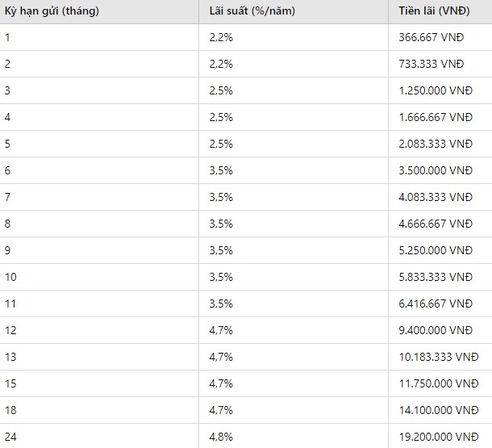Select the 18-month term cell
The image size is (492, 448).
click(x=10, y=410)
